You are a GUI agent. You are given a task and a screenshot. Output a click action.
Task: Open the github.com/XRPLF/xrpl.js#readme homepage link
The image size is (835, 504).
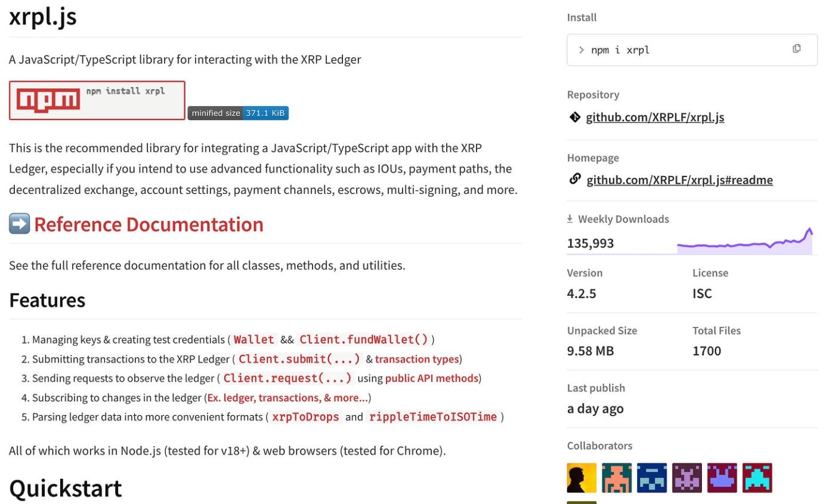(680, 180)
